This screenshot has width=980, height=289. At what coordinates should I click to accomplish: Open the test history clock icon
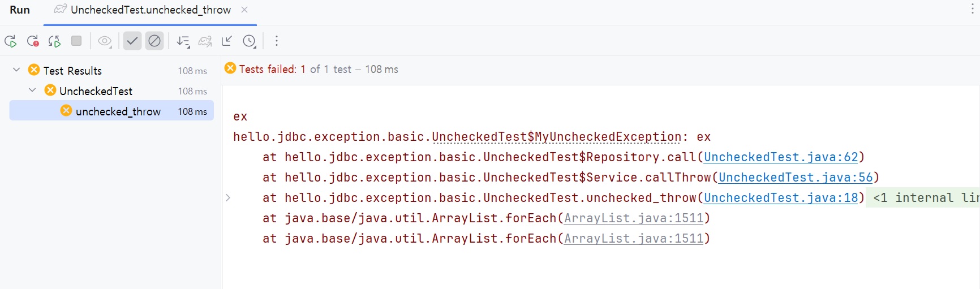coord(250,41)
